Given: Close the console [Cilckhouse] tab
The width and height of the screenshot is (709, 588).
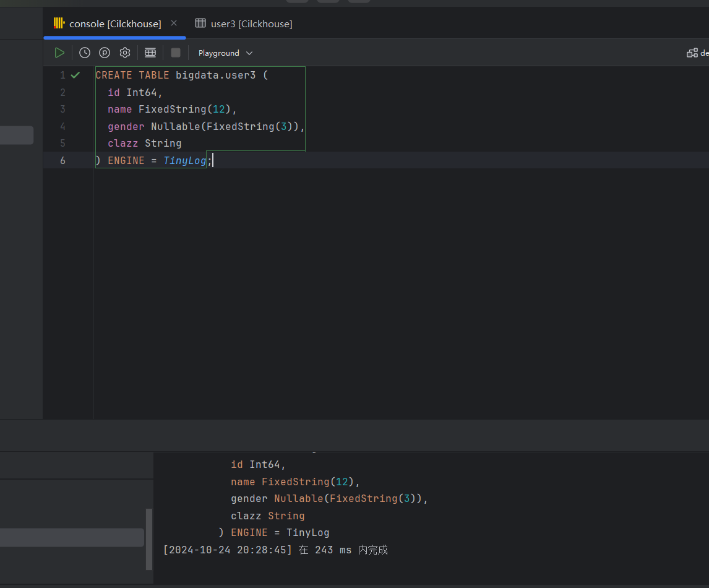Looking at the screenshot, I should tap(174, 23).
